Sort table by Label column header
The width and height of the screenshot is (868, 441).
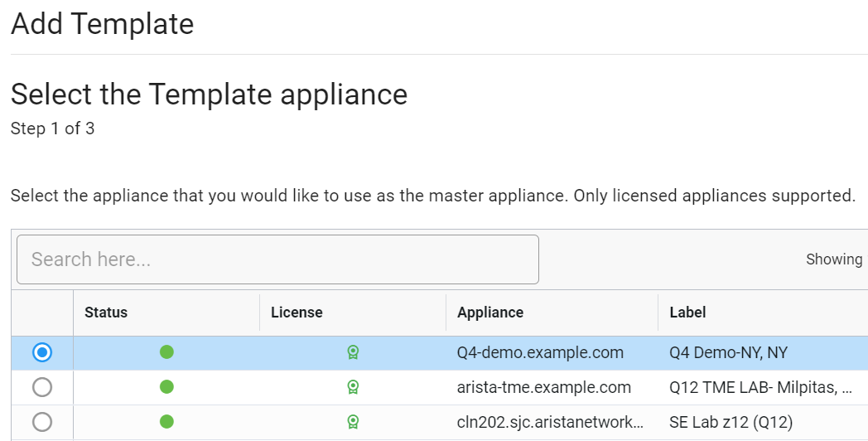(x=687, y=313)
